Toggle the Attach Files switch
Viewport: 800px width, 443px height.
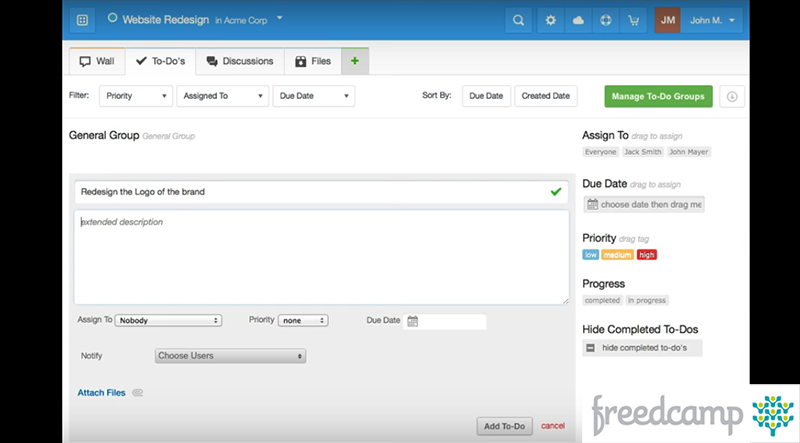click(x=137, y=393)
